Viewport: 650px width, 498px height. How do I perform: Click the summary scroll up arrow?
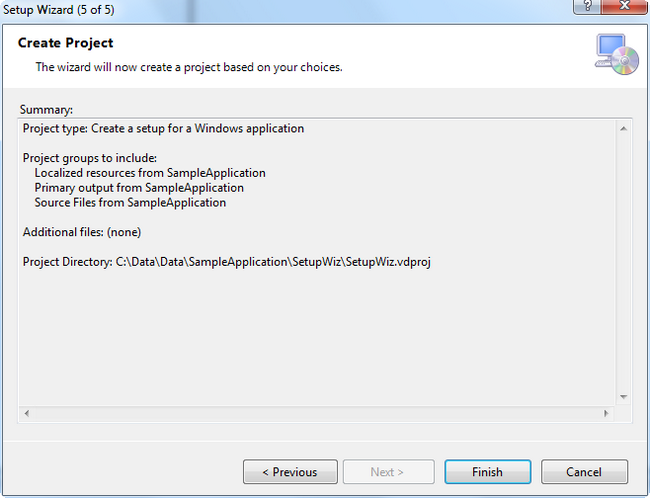pos(623,129)
